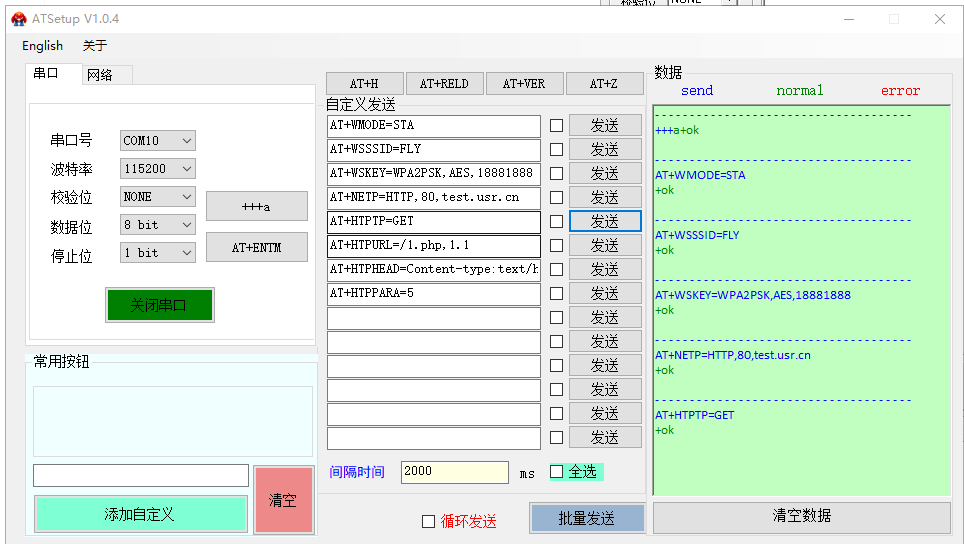Open the 校验位 NONE dropdown
Viewport: 964px width, 544px height.
coord(158,197)
